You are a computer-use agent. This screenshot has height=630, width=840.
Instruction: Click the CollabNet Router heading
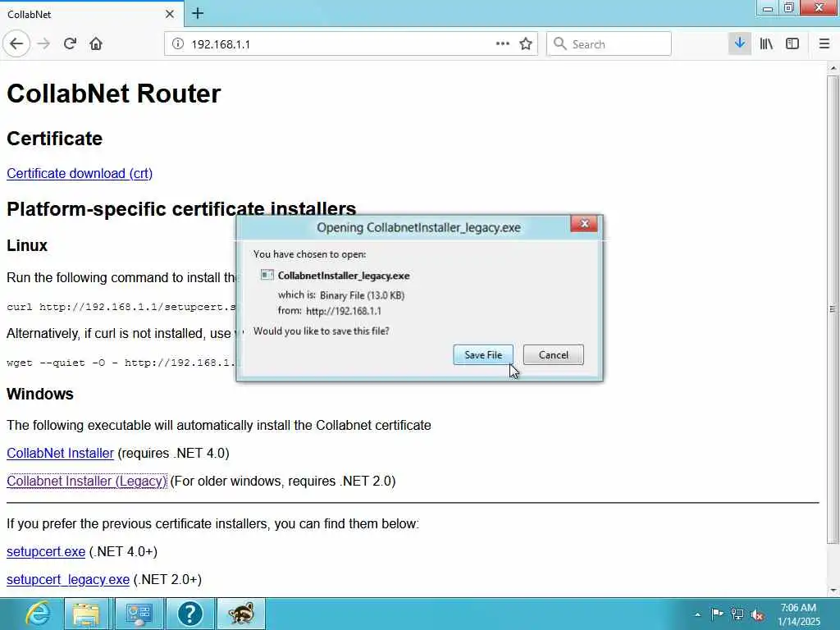coord(113,94)
